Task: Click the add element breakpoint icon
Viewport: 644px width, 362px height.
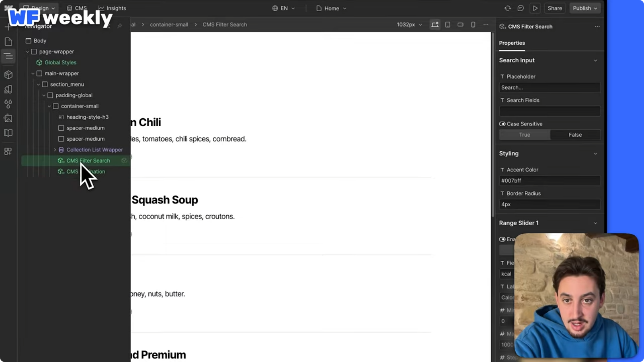Action: [x=435, y=24]
